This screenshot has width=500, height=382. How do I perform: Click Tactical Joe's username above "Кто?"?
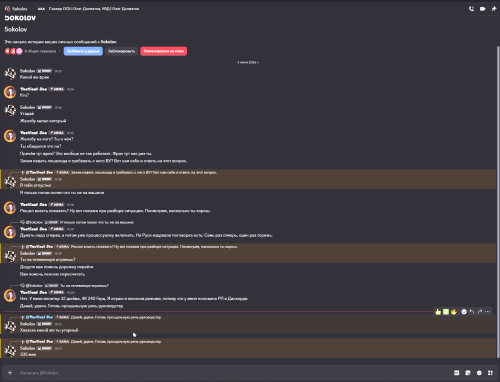point(33,89)
